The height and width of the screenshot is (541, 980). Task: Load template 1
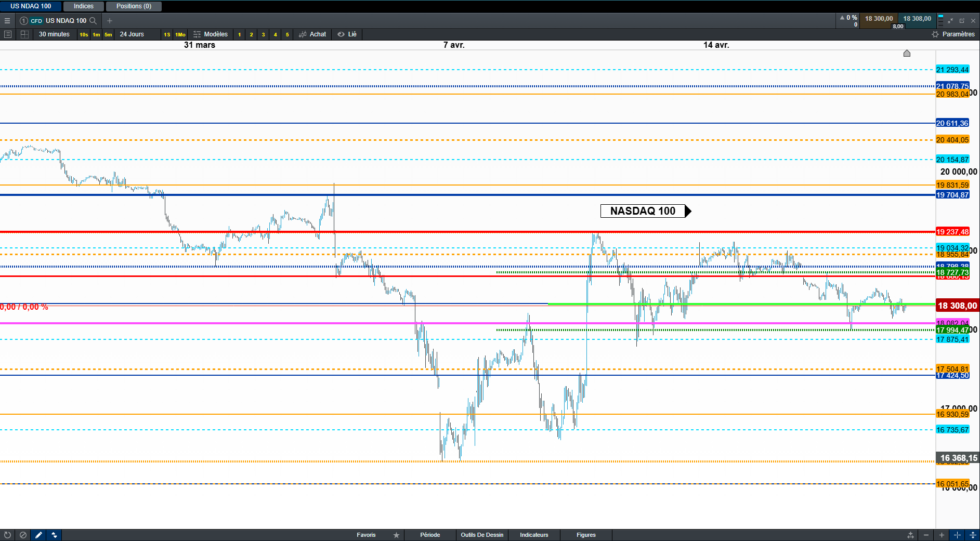[240, 35]
